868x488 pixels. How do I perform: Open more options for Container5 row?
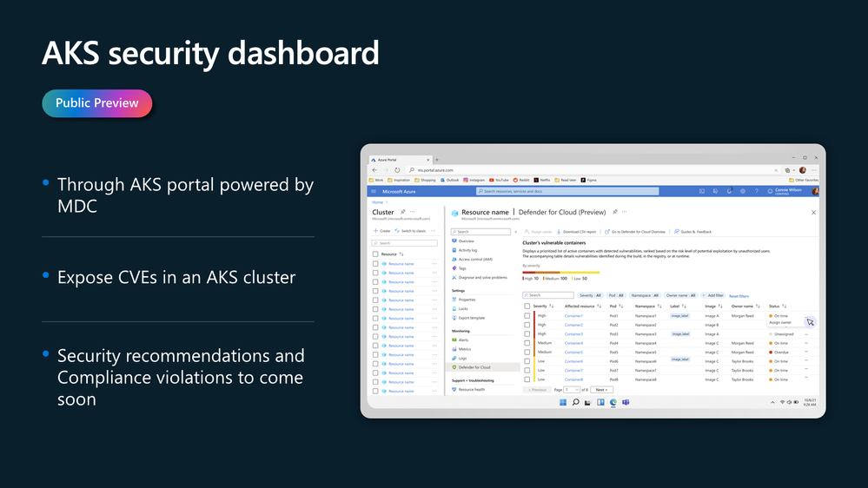pyautogui.click(x=806, y=352)
